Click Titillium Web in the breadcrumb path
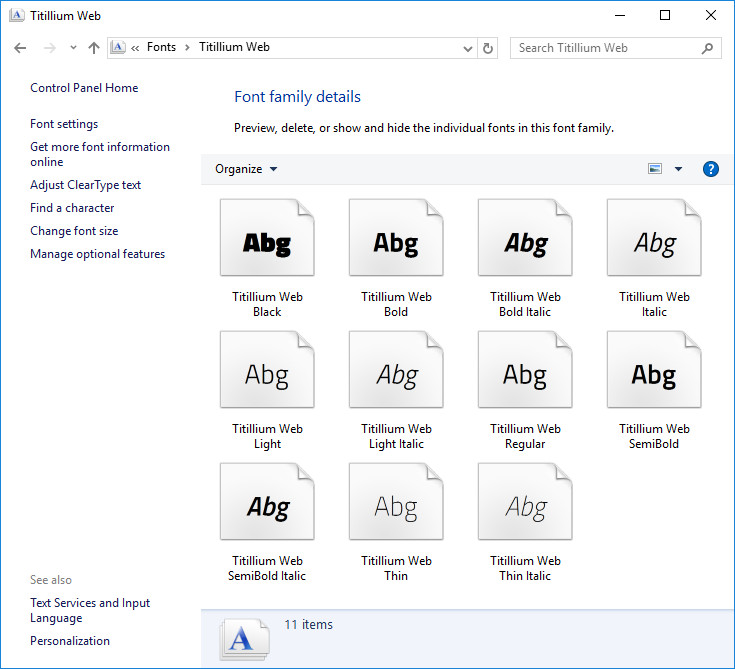Viewport: 735px width, 669px height. coord(234,47)
